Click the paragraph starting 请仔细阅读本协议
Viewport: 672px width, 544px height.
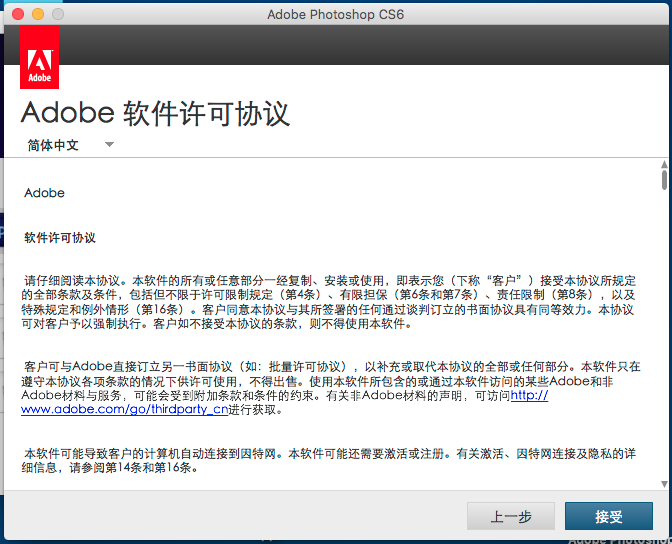(329, 302)
